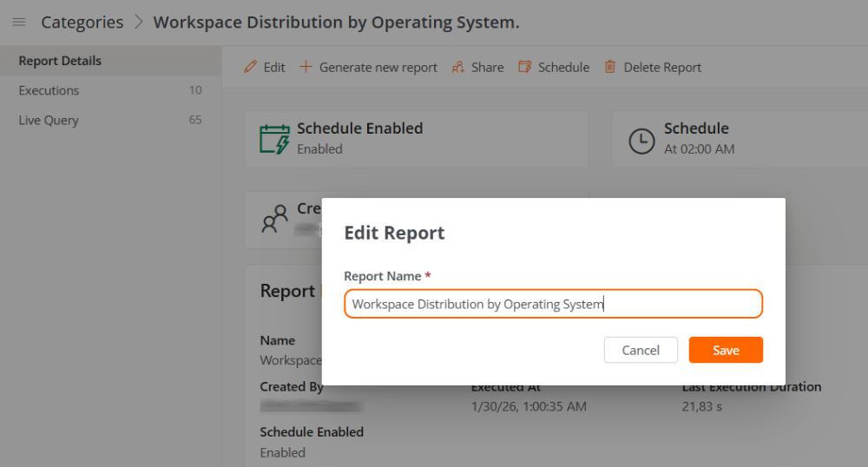Click the users icon in the creator card
The height and width of the screenshot is (467, 868).
274,219
